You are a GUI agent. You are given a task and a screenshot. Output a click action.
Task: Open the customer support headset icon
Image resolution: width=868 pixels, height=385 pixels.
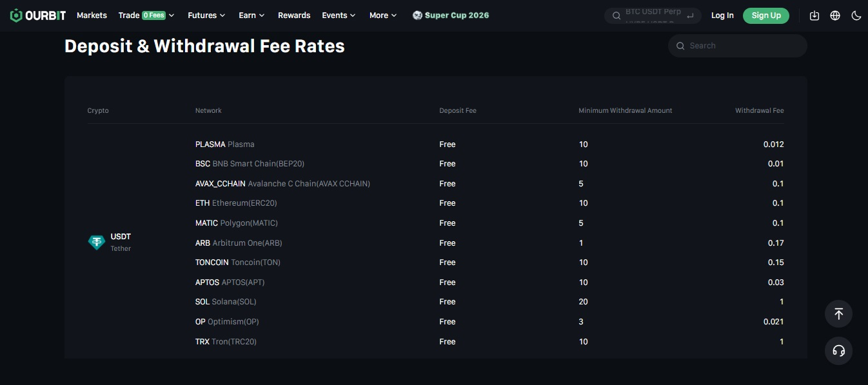click(x=838, y=351)
